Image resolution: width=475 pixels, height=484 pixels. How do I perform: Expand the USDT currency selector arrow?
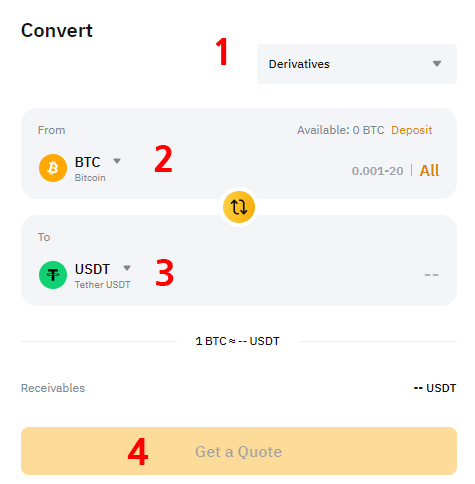tap(127, 268)
